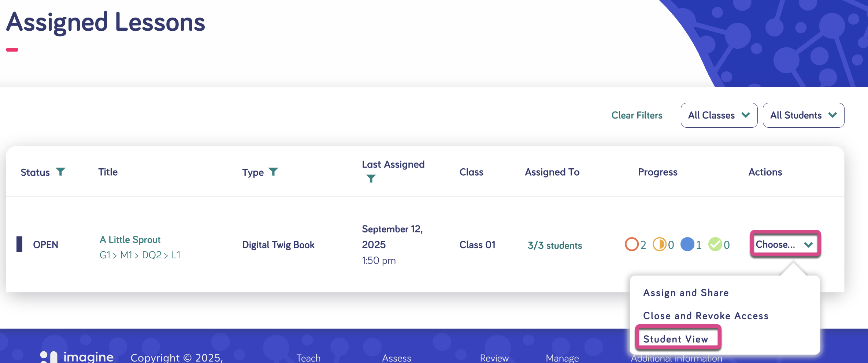
Task: Open the G1 > M1 > DQ2 > L1 breadcrumb
Action: click(x=140, y=255)
